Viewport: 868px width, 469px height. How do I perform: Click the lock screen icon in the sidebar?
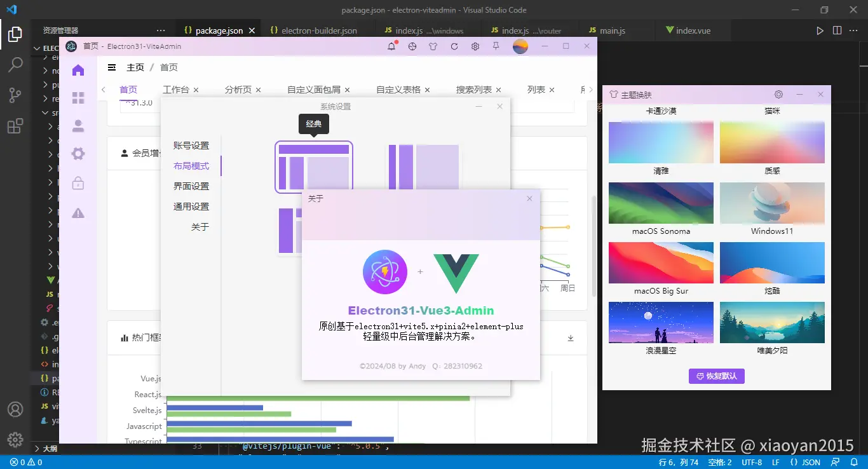(x=78, y=184)
